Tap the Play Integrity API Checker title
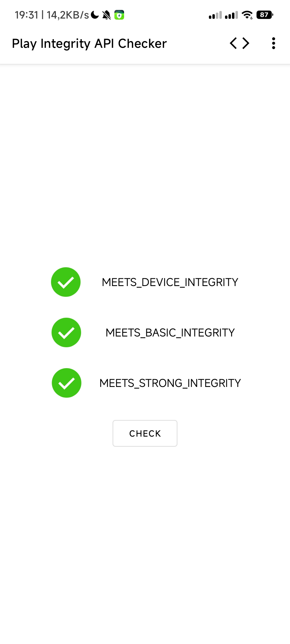 point(89,44)
